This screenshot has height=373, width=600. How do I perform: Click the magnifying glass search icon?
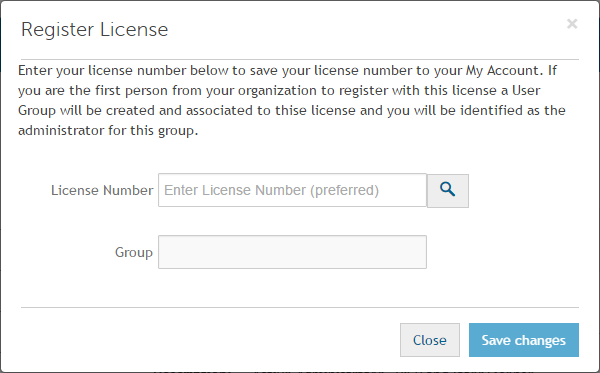pyautogui.click(x=447, y=190)
